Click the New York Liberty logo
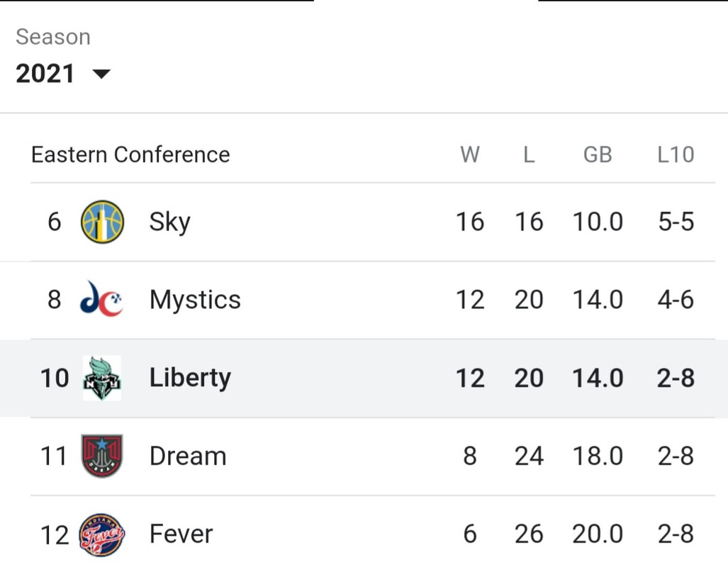Viewport: 728px width, 567px height. (x=101, y=378)
